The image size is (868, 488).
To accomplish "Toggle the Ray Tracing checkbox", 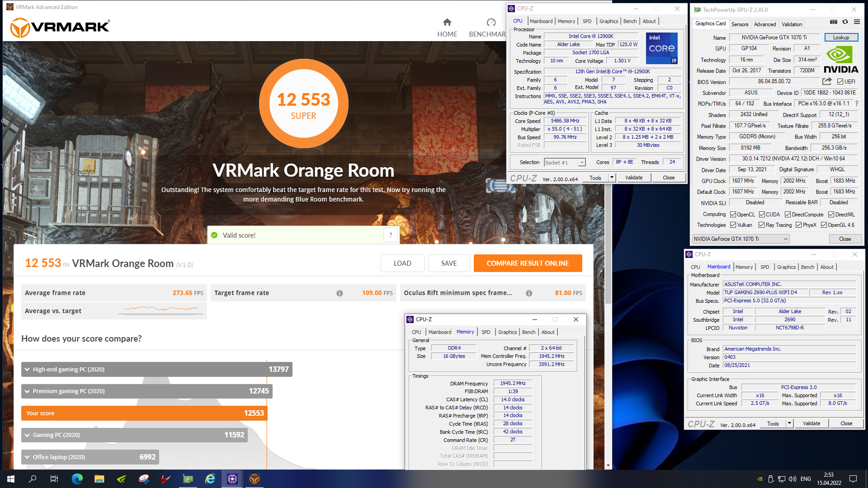I will 761,225.
